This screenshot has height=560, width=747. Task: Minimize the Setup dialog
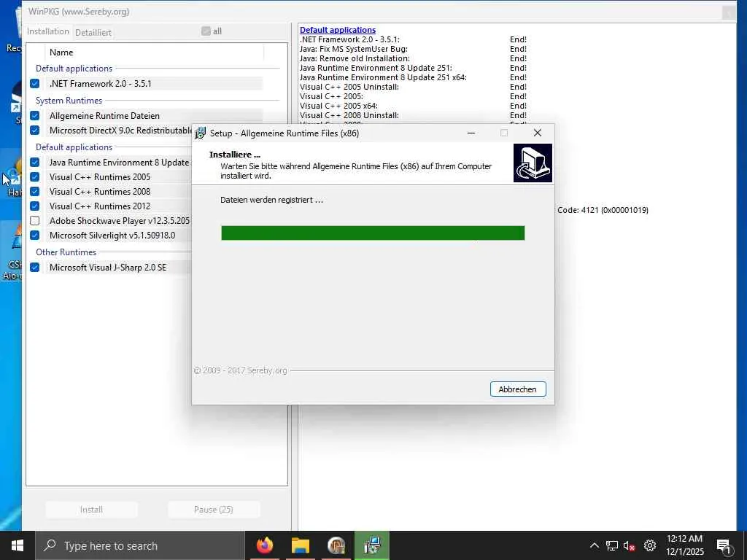click(471, 133)
